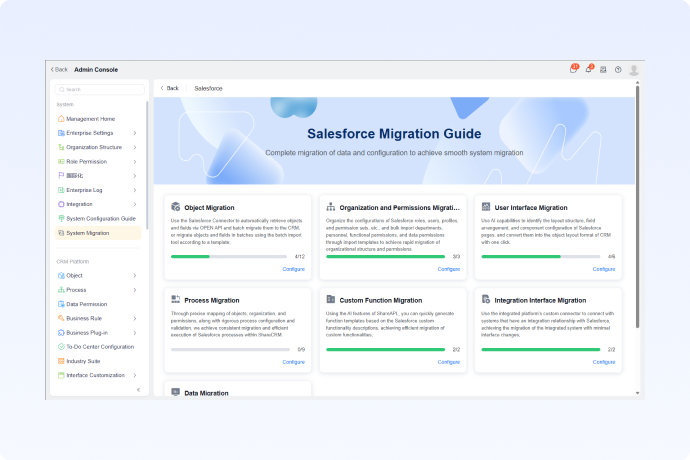Click the Process Migration card icon

176,300
